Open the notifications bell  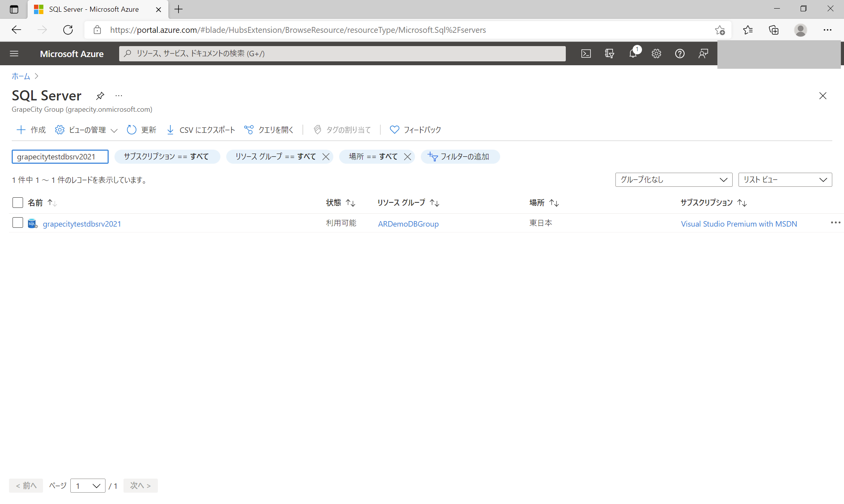point(633,54)
